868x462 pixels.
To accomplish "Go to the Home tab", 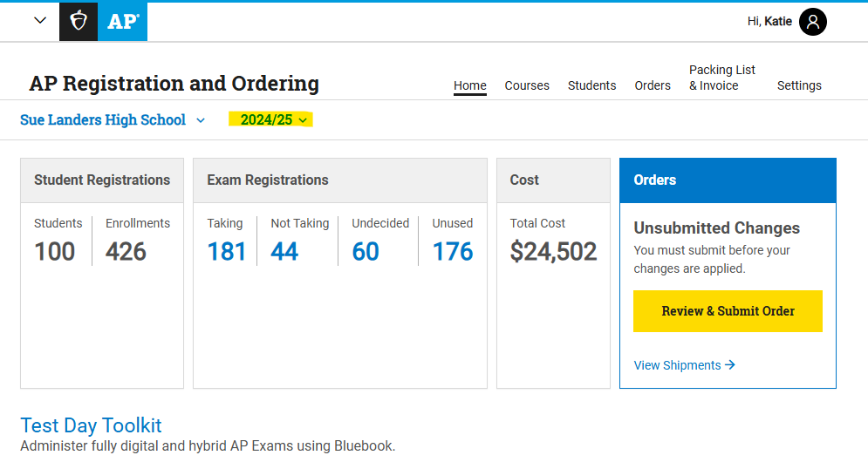I will coord(469,85).
